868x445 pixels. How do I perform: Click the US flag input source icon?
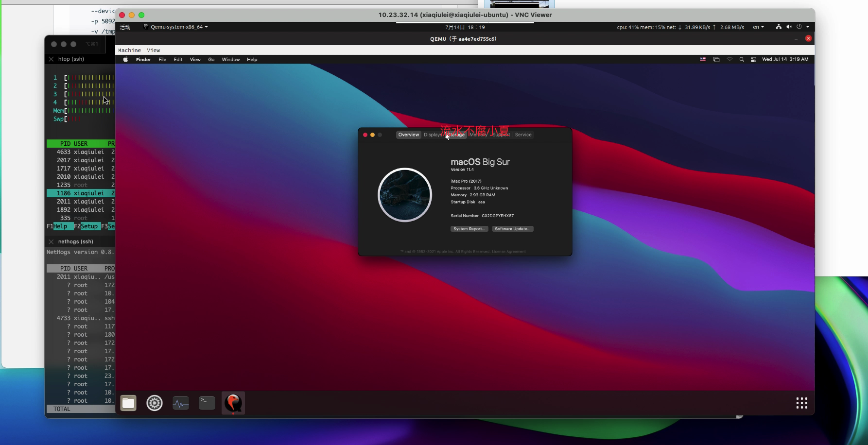pos(703,59)
